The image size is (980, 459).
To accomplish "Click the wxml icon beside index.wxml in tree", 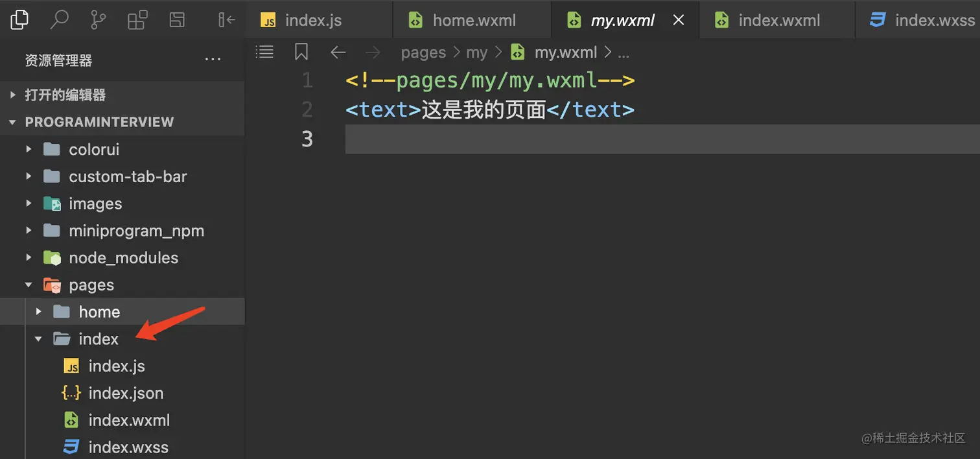I will point(71,420).
